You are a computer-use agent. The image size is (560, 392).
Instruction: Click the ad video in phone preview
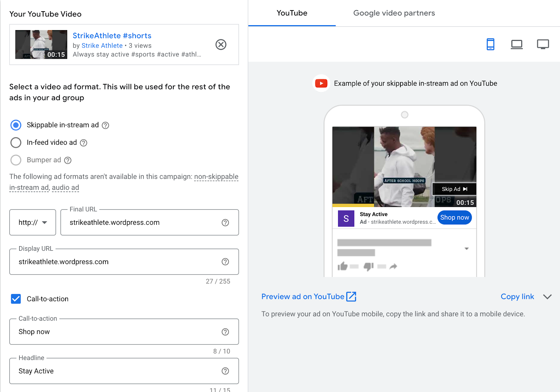coord(404,166)
